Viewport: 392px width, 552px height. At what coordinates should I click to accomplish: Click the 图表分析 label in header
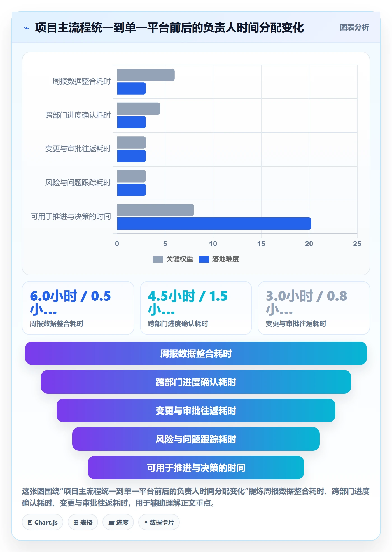pyautogui.click(x=354, y=27)
